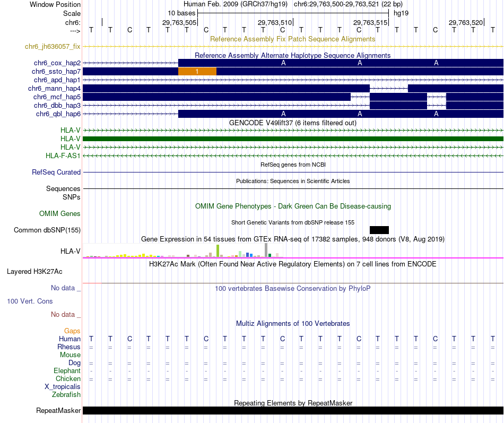Click the "SNPs" track label
The width and height of the screenshot is (504, 423).
72,197
